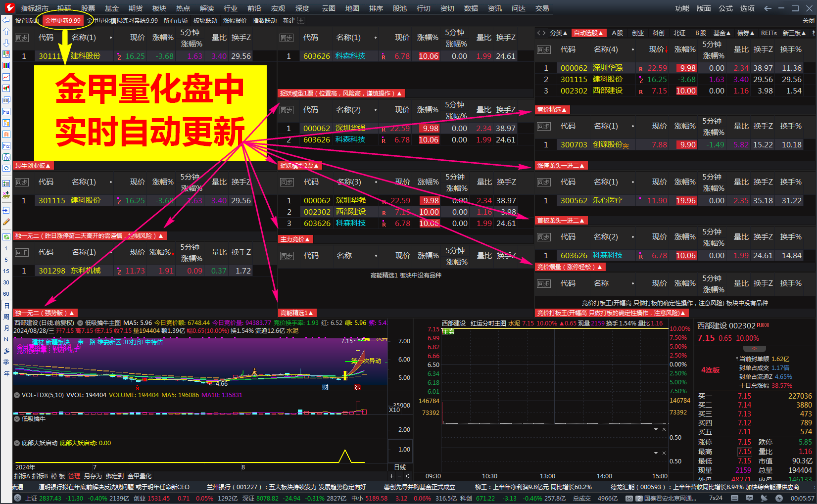
Task: Select the pencil drawing tool in left sidebar
Action: [5, 222]
